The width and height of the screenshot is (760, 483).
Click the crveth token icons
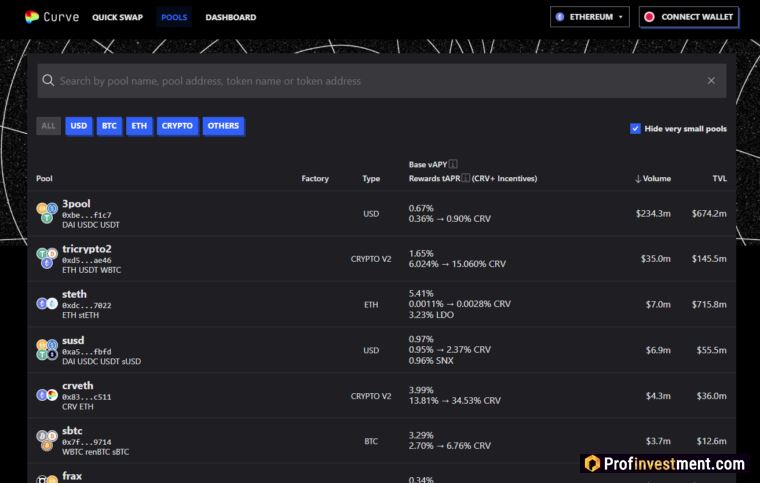coord(47,395)
